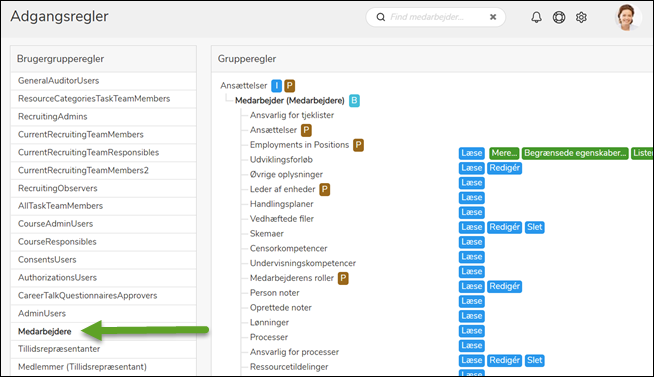Open the notifications bell icon
This screenshot has width=654, height=377.
click(536, 17)
